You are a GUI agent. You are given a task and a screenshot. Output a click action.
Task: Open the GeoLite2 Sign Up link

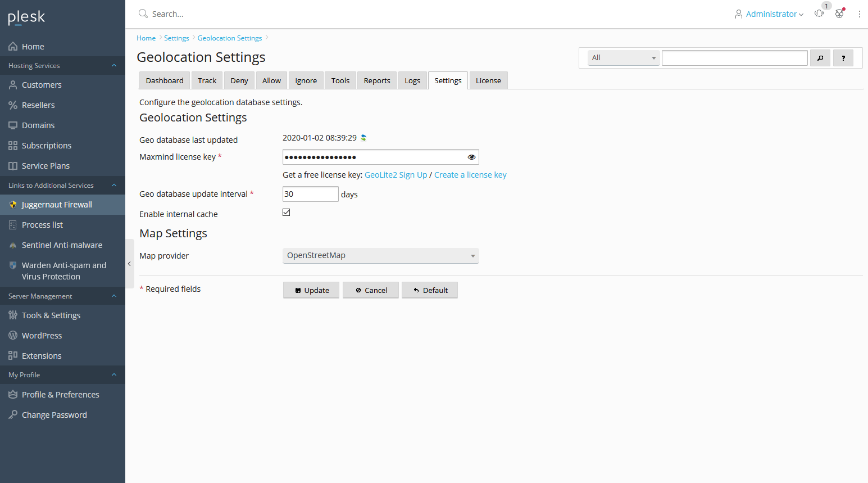[x=396, y=175]
